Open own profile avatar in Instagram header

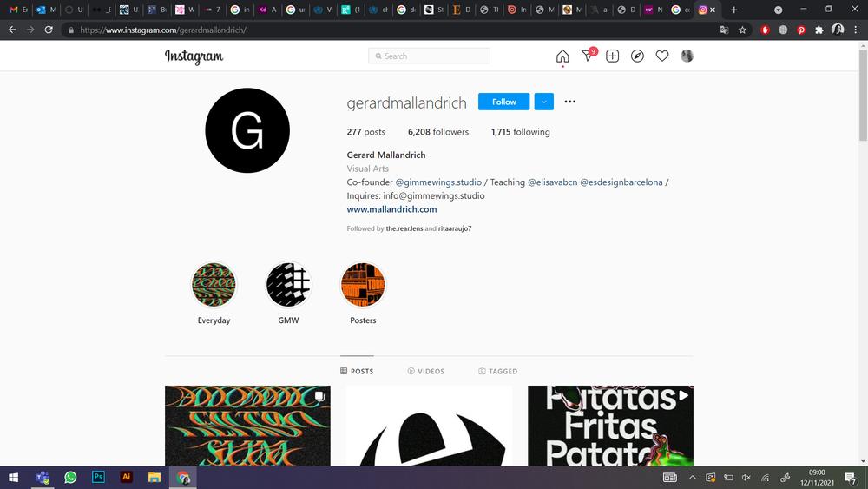click(x=687, y=56)
